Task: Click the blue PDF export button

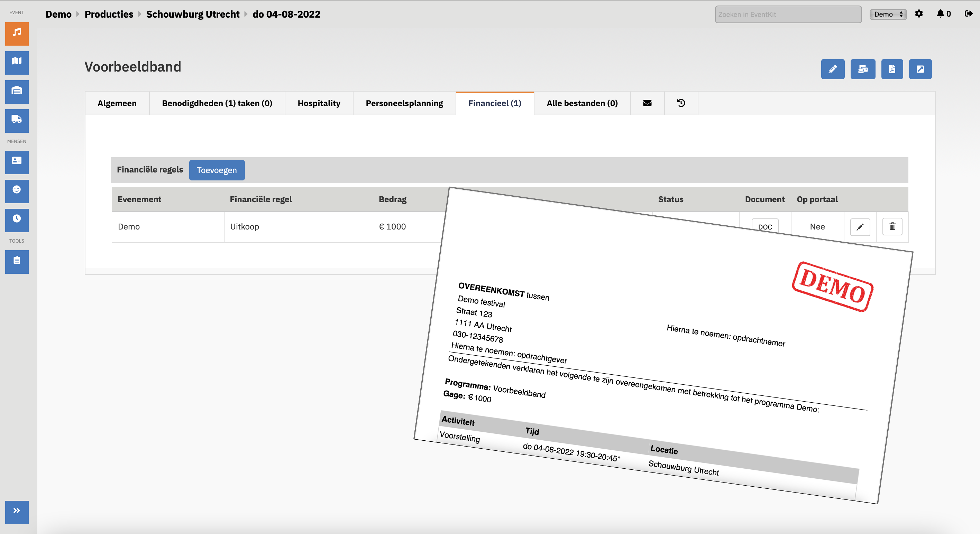Action: 892,69
